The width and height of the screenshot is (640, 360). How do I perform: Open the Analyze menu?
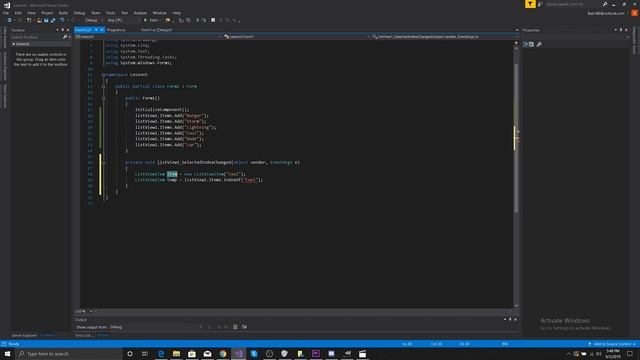coord(140,13)
